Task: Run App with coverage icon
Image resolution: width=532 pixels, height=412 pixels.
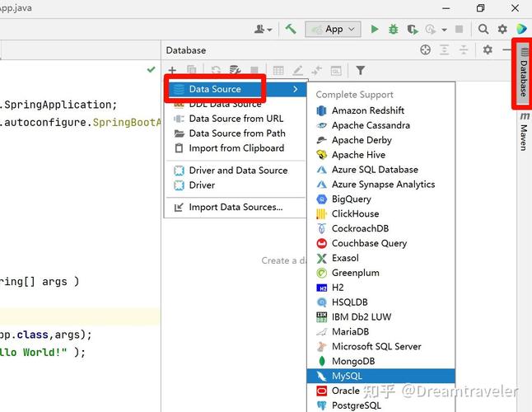Action: 413,30
